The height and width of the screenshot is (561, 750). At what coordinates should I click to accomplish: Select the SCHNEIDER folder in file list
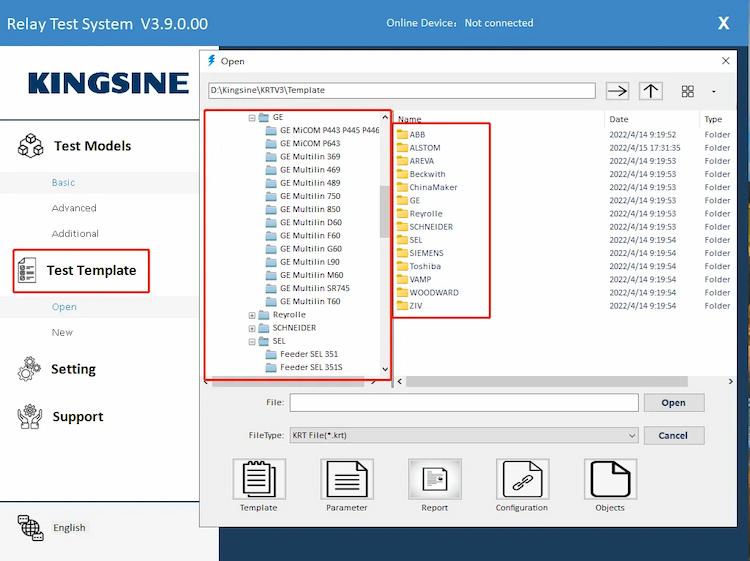tap(425, 227)
